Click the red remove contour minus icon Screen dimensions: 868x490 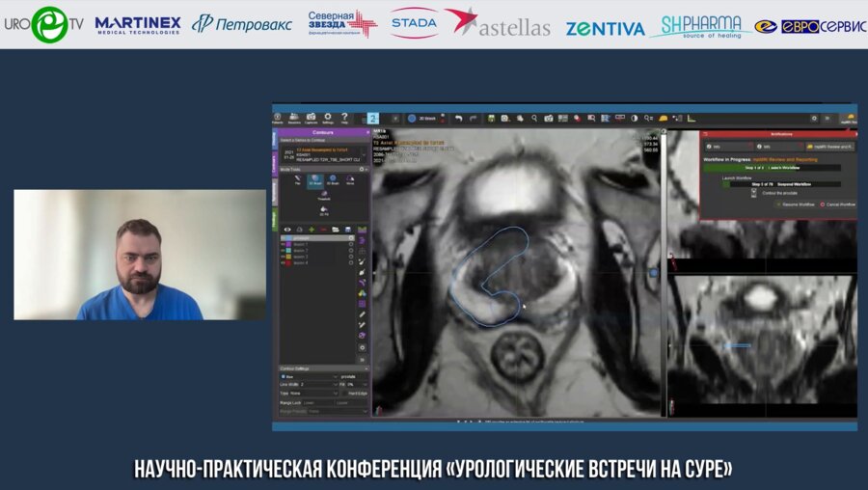click(x=323, y=229)
